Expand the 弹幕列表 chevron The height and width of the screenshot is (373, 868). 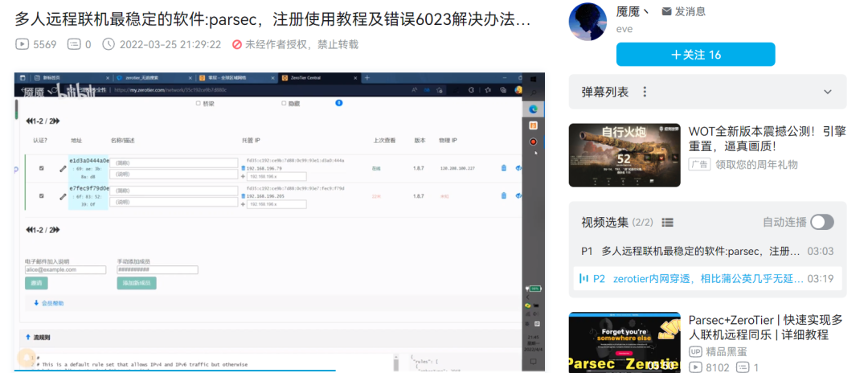(828, 92)
